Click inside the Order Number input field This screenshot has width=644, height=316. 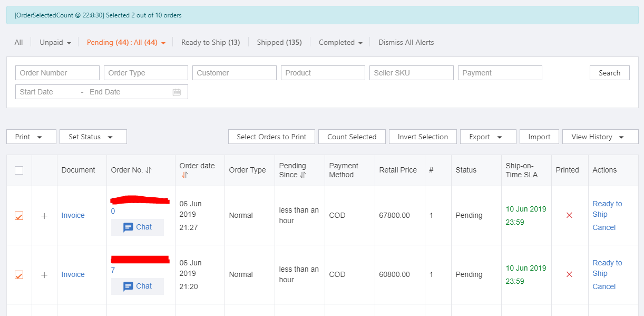[57, 72]
